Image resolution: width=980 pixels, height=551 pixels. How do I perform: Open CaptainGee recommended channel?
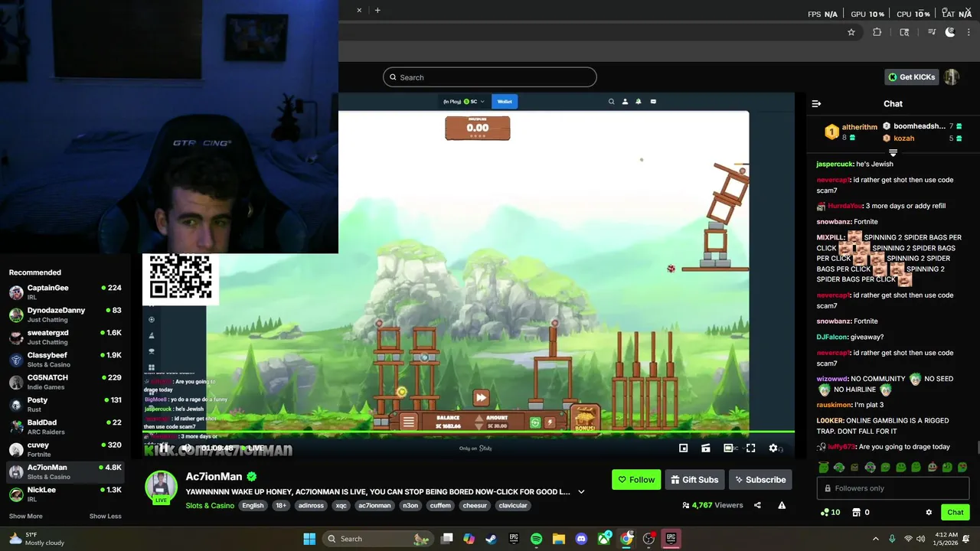pyautogui.click(x=65, y=292)
